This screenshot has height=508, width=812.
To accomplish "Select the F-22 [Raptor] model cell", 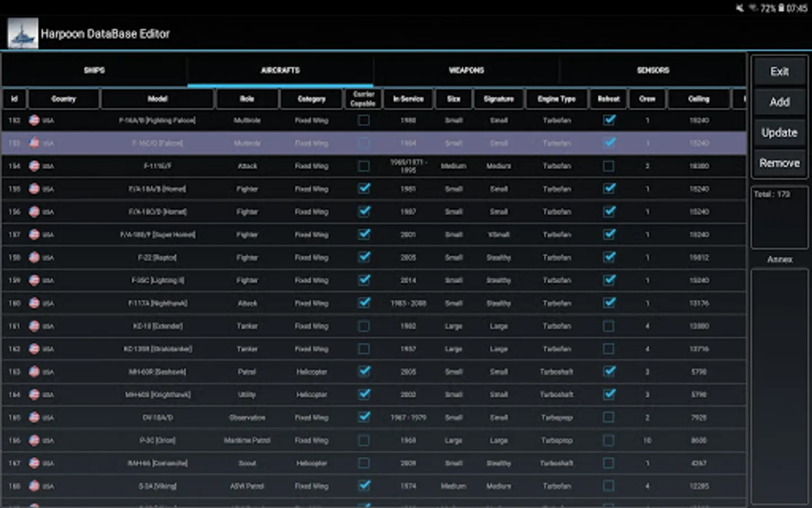I will (x=157, y=257).
